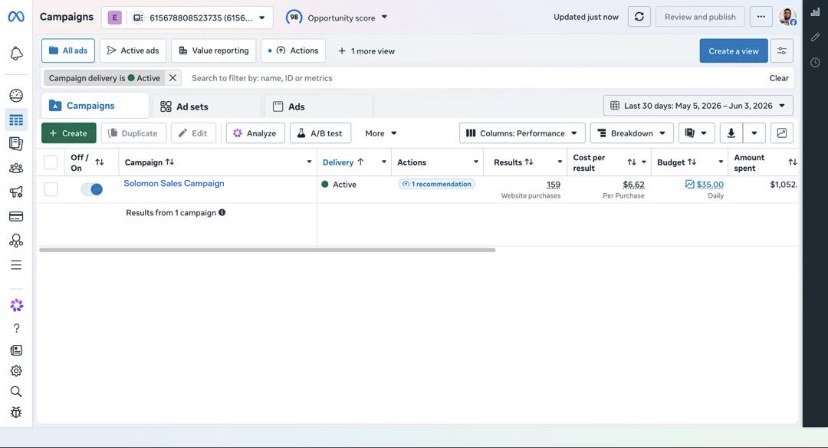Image resolution: width=828 pixels, height=448 pixels.
Task: Open the More dropdown in toolbar
Action: coord(381,133)
